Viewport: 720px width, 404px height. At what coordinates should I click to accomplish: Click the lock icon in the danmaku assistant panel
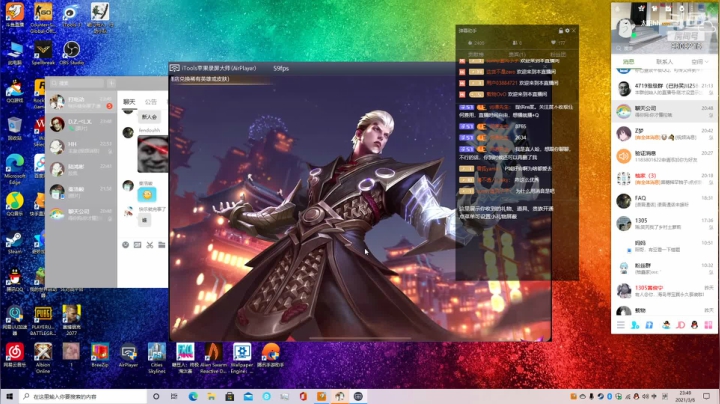561,31
